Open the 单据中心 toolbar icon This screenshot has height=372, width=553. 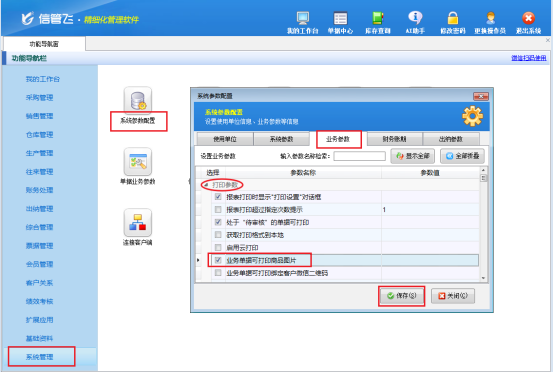(x=340, y=23)
